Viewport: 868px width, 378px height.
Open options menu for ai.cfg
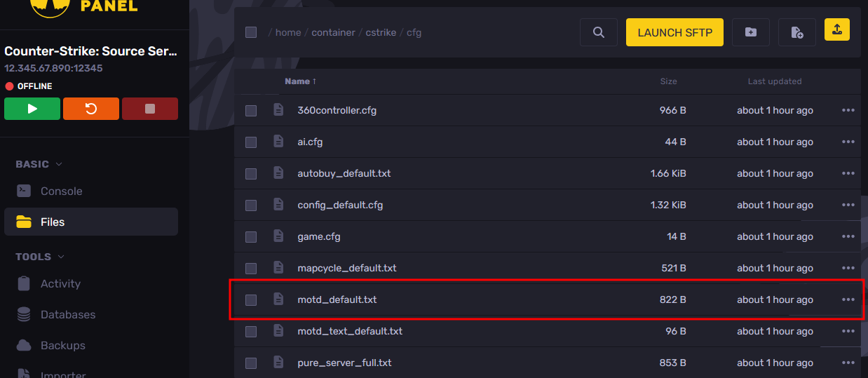[848, 142]
